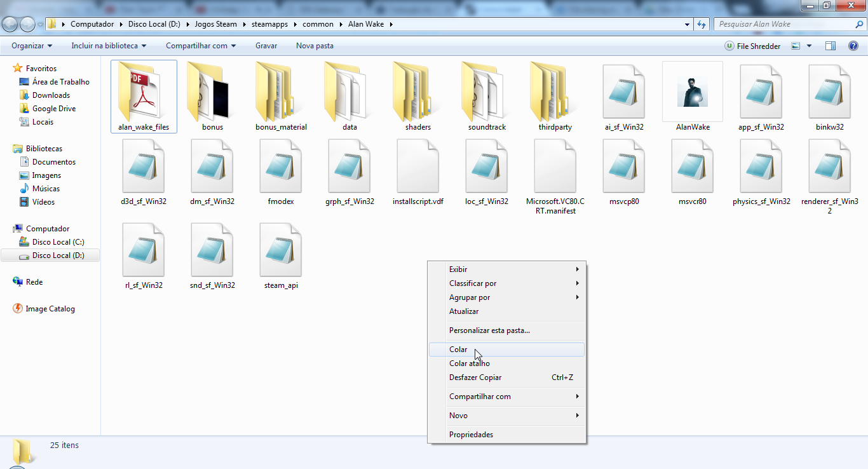Screen dimensions: 868x469
Task: Select the shaders folder
Action: [x=418, y=96]
